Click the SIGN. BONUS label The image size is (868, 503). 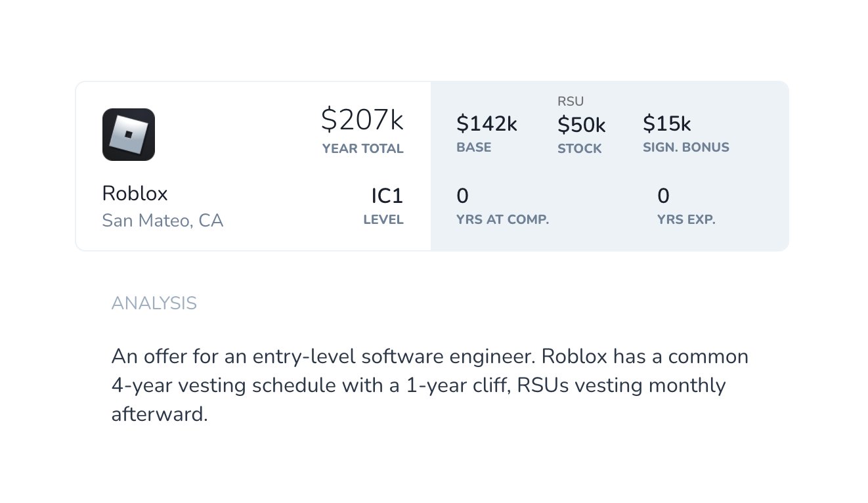[685, 148]
